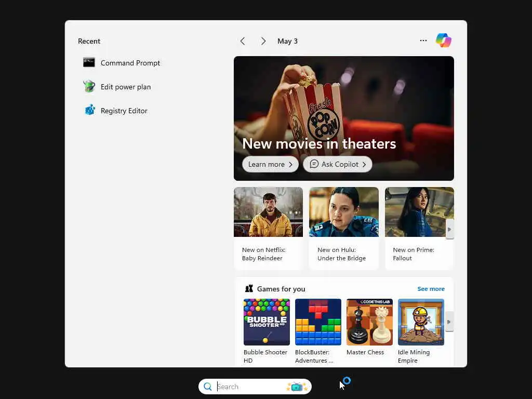Open the Netflix Baby Reindeer card image
Viewport: 532px width, 399px height.
269,212
